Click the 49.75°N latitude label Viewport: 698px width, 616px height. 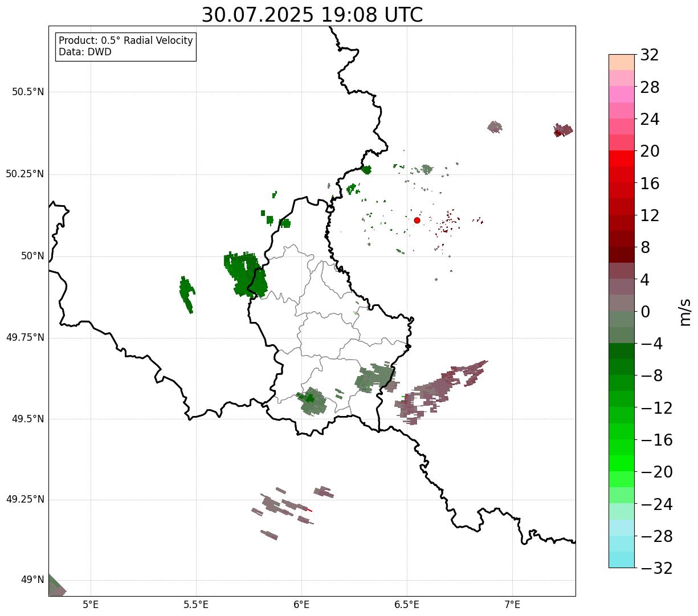(x=25, y=337)
